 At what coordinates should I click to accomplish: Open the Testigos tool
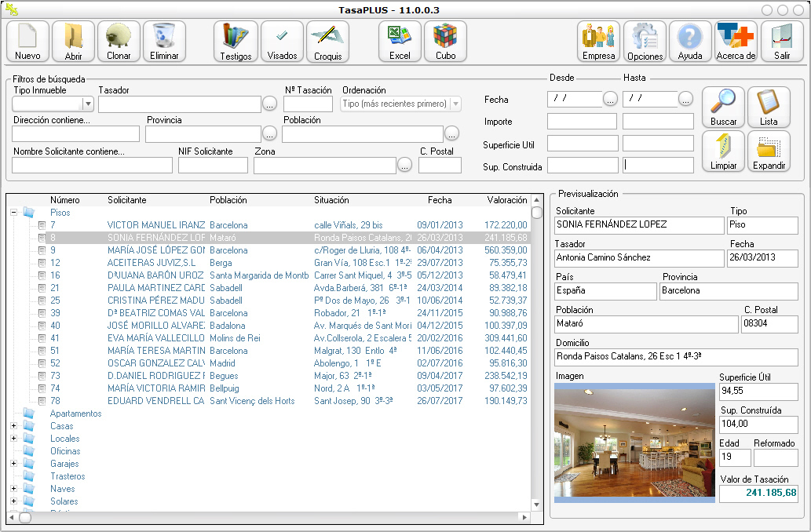[x=235, y=41]
